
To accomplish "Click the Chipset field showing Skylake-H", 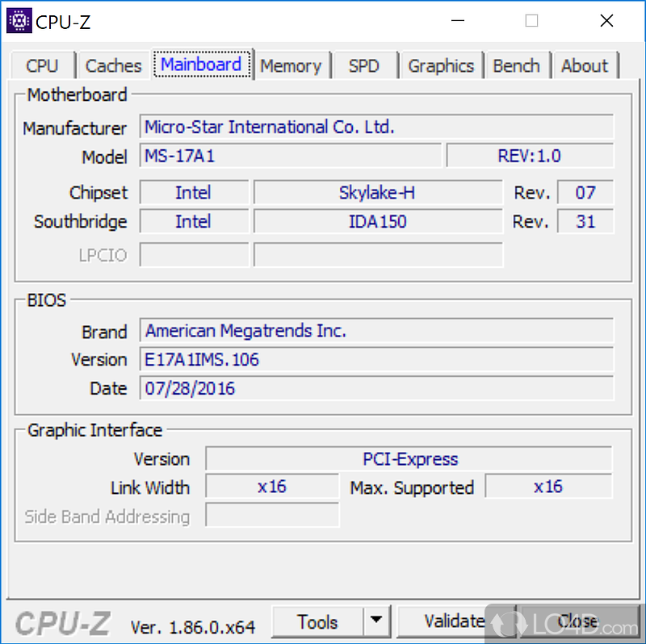I will point(376,192).
